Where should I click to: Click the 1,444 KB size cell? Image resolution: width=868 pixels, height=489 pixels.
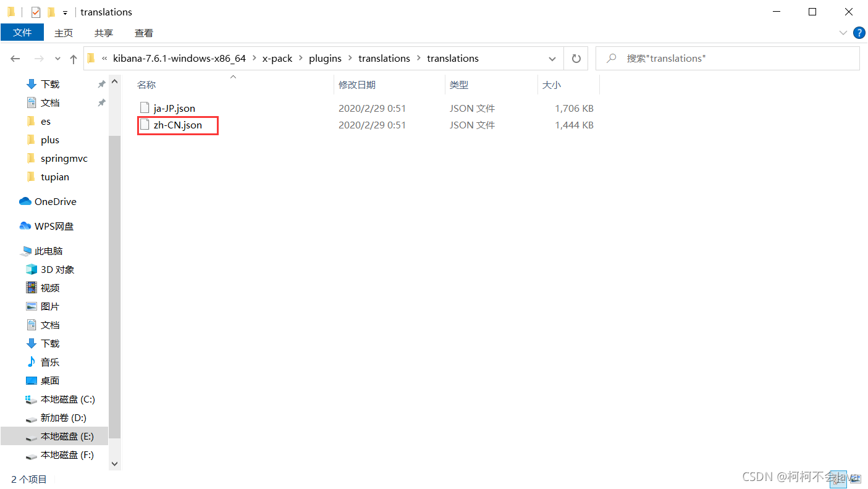point(574,125)
